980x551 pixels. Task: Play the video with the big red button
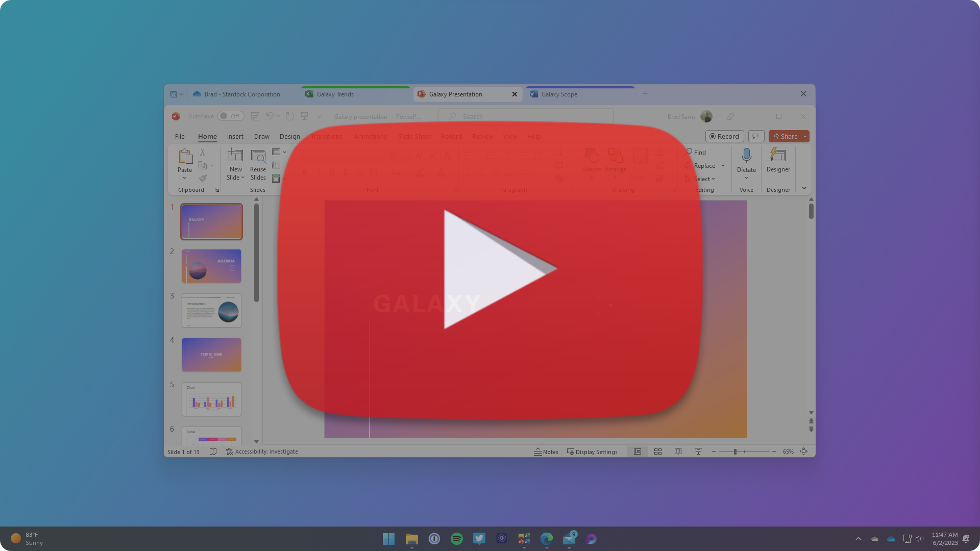[x=490, y=270]
